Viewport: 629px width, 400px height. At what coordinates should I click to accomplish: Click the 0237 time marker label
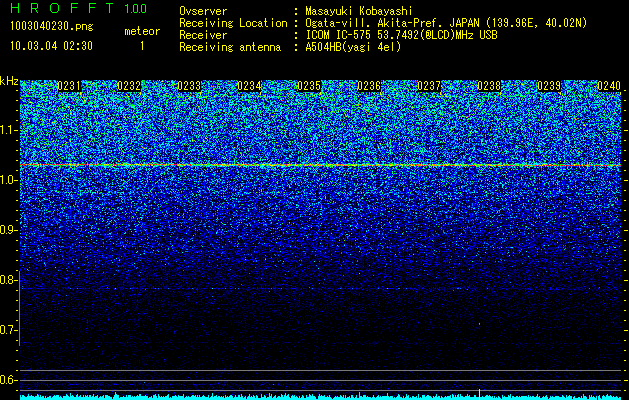coord(429,86)
